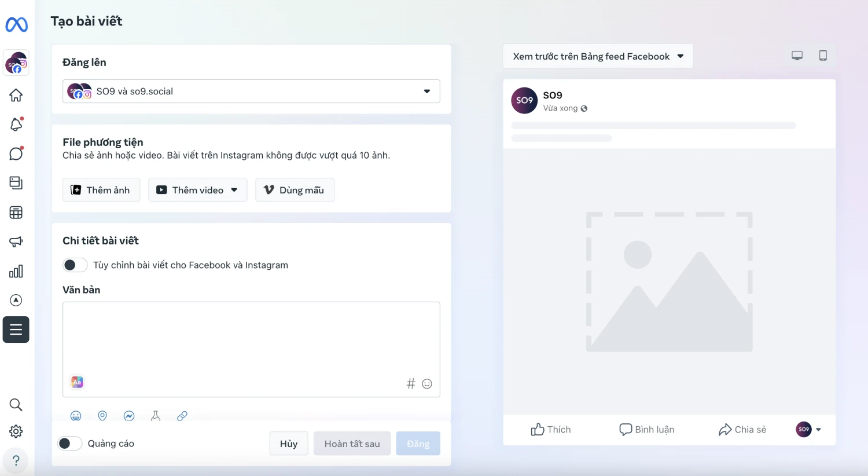Click the Đăng button
868x476 pixels.
tap(418, 444)
